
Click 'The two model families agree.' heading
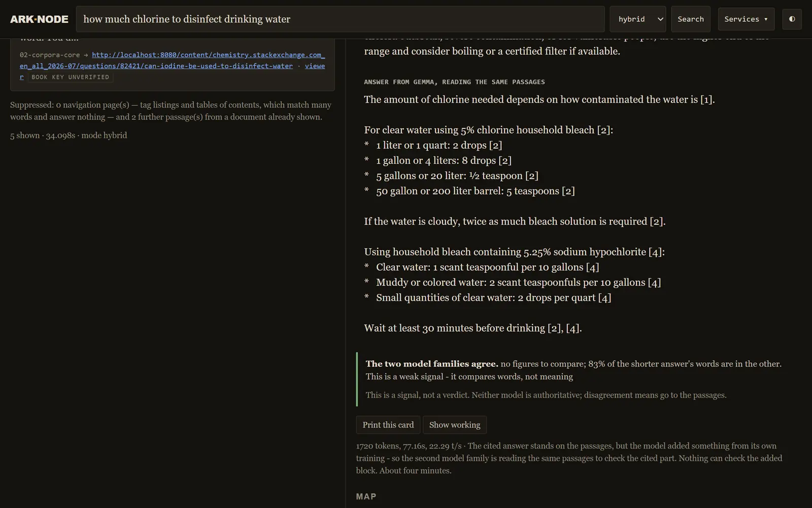[432, 364]
